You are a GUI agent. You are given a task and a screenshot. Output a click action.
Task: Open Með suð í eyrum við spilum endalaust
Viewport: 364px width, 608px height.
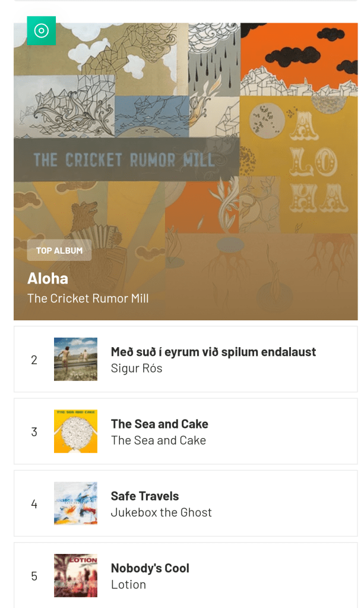(x=213, y=352)
